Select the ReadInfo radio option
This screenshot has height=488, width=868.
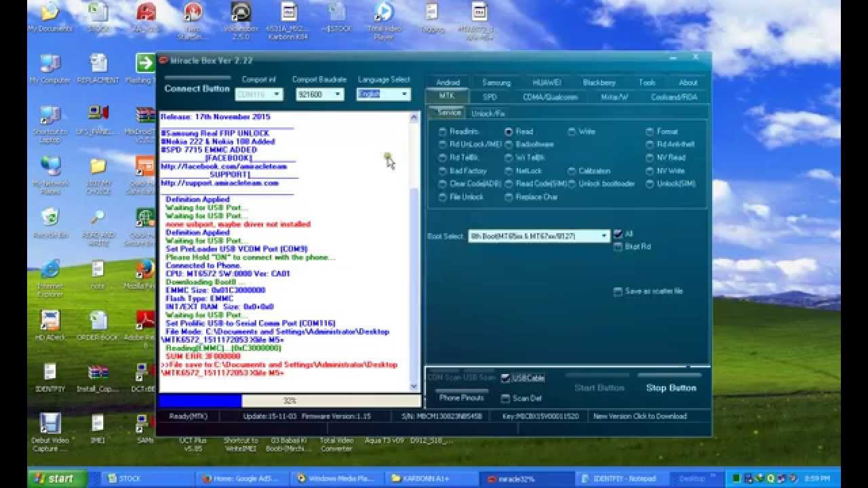(x=443, y=131)
